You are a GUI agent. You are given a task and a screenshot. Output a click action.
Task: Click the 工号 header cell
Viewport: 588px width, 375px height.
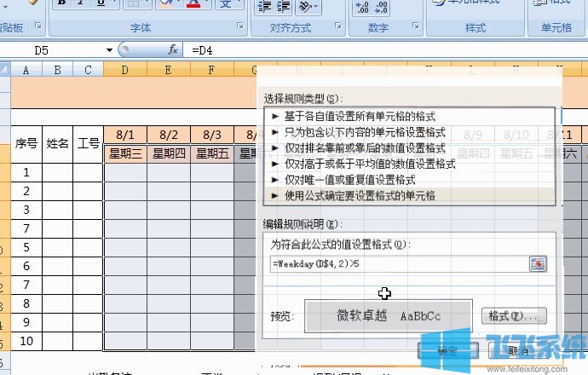point(88,144)
